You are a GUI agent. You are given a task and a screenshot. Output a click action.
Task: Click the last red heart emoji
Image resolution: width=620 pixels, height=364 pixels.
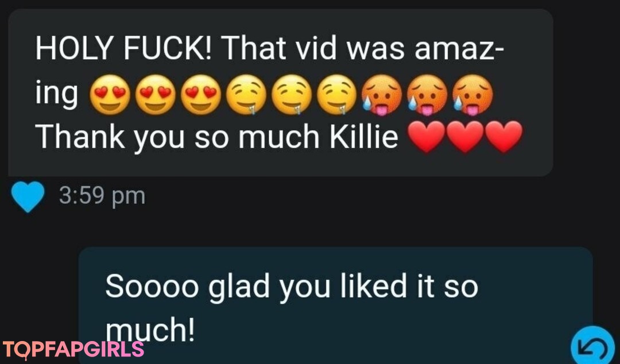[x=504, y=137]
